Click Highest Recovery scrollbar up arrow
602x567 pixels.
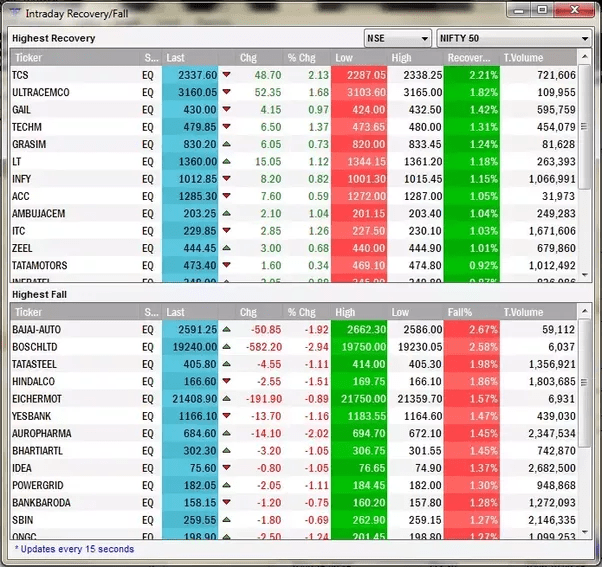point(585,57)
